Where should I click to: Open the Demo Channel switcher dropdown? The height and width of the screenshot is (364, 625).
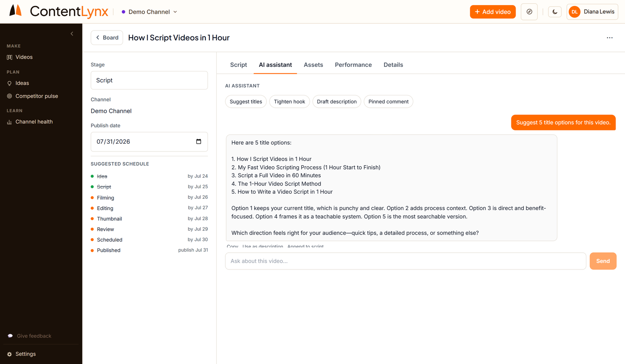coord(149,12)
